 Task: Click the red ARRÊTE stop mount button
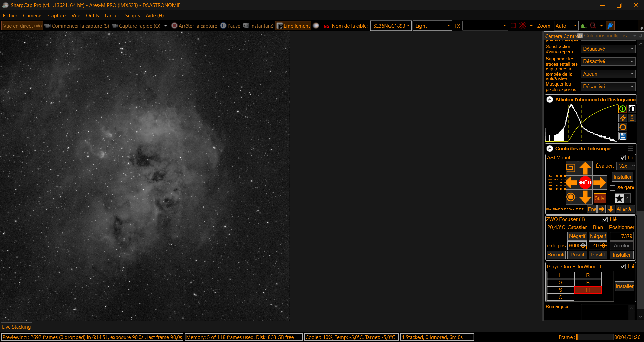tap(585, 182)
